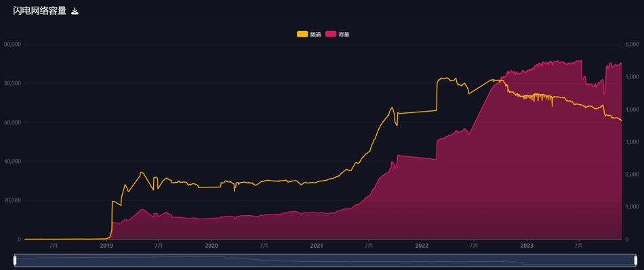The width and height of the screenshot is (644, 270).
Task: Select the 2019 label on the time axis
Action: (x=107, y=246)
